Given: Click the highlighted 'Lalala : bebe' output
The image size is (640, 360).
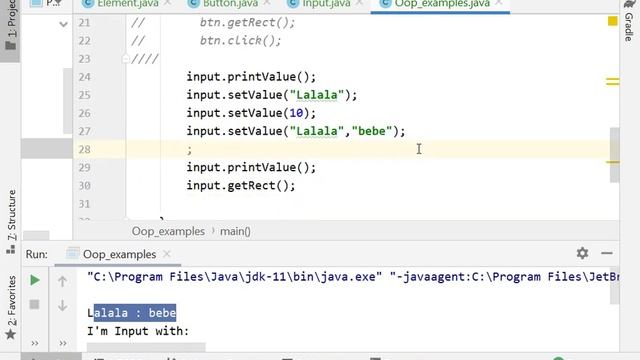Looking at the screenshot, I should pos(135,313).
